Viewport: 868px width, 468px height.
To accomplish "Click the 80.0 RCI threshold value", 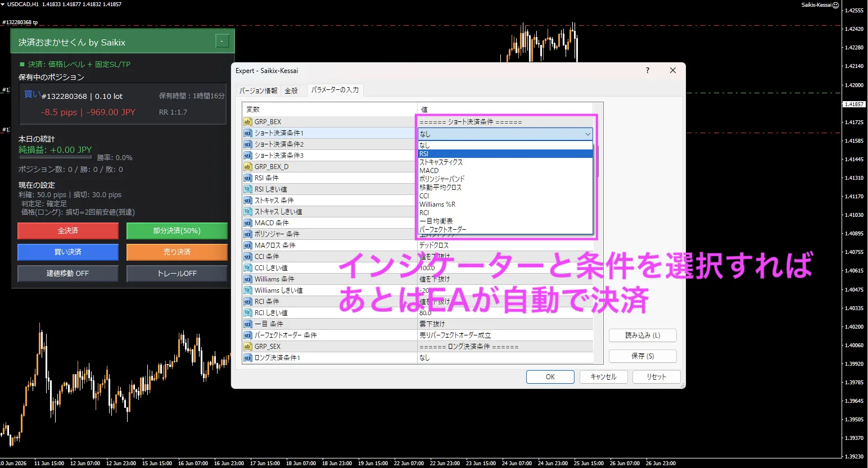I will (x=505, y=313).
